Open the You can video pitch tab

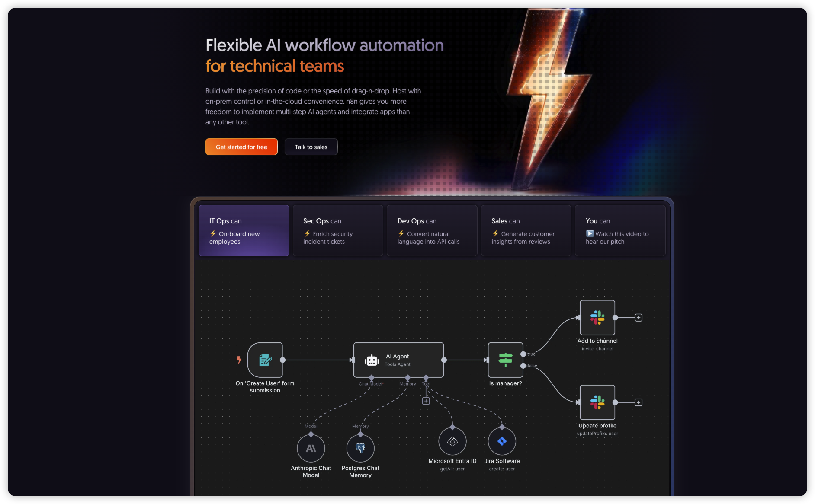620,231
